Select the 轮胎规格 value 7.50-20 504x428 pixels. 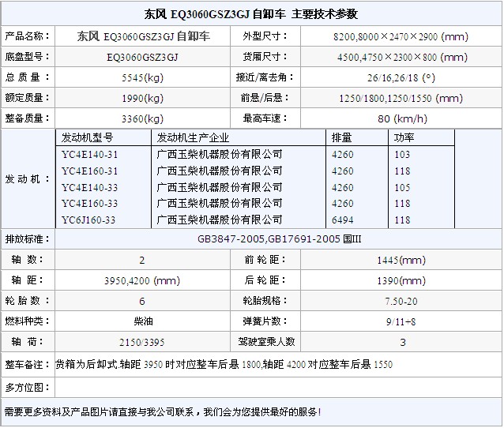[403, 301]
